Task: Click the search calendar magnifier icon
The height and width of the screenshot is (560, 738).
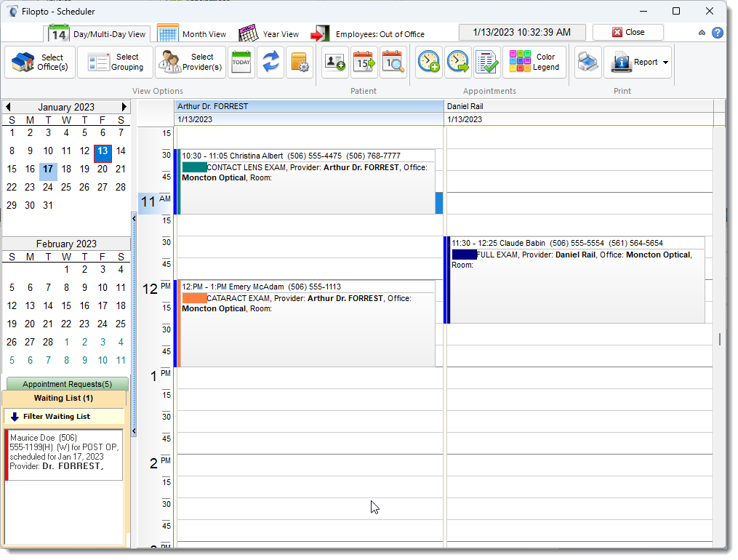Action: pos(393,63)
